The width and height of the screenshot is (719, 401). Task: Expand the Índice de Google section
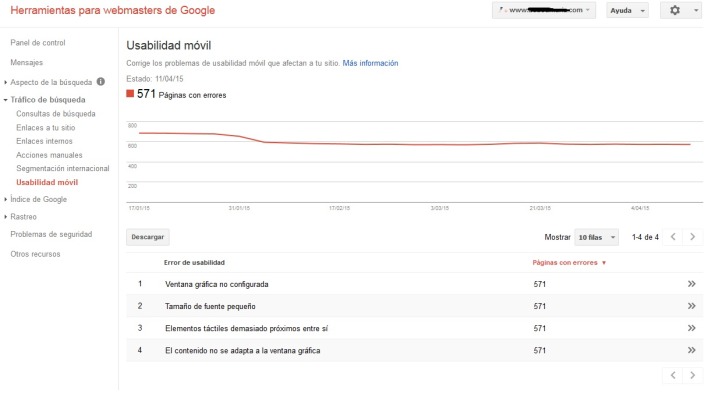(39, 199)
